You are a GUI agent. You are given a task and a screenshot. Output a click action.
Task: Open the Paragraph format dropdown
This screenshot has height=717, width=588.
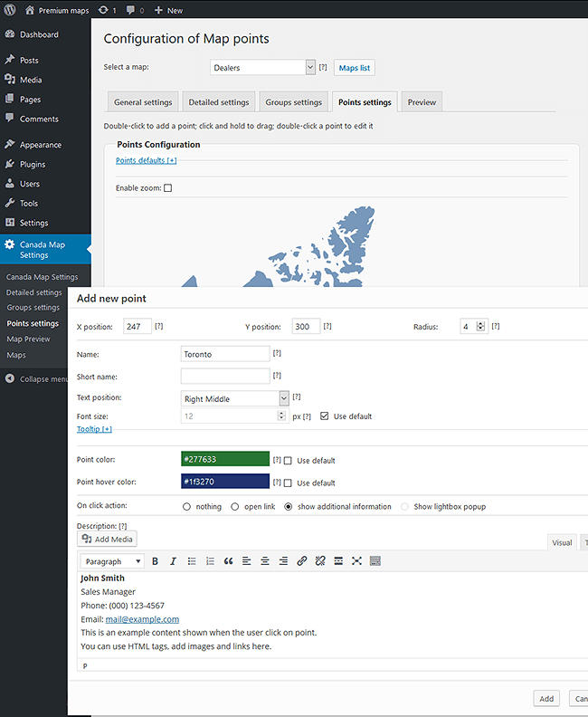pos(112,561)
